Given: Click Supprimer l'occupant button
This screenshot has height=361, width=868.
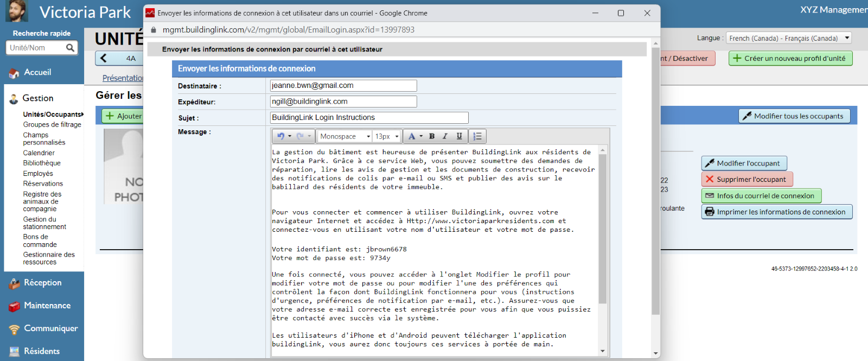Looking at the screenshot, I should click(x=747, y=179).
